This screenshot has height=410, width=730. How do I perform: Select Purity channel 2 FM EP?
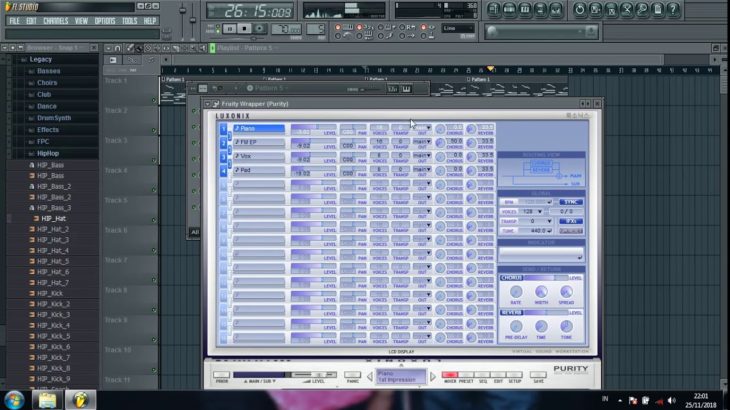tap(259, 142)
